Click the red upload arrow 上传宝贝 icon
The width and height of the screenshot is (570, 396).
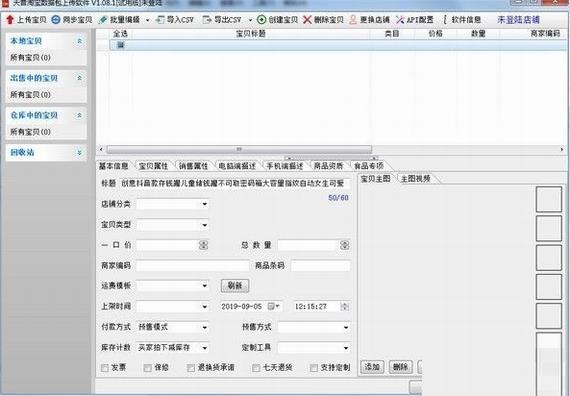click(x=10, y=20)
